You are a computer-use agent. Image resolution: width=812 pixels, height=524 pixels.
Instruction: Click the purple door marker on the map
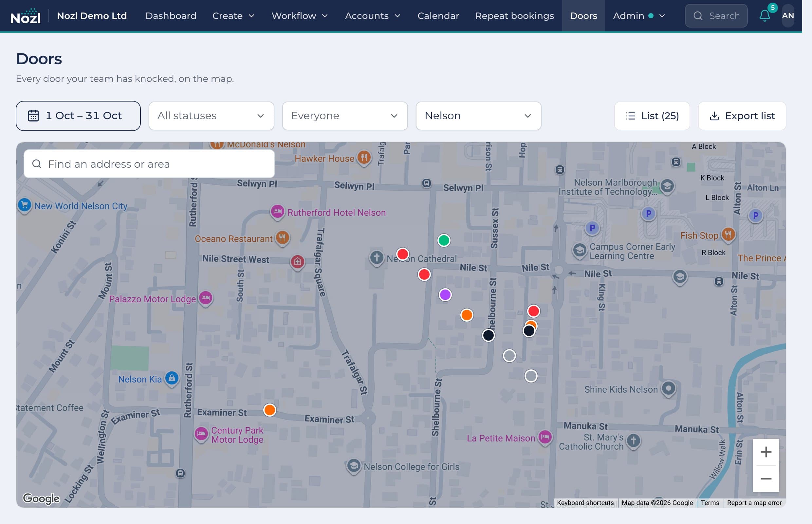coord(445,295)
